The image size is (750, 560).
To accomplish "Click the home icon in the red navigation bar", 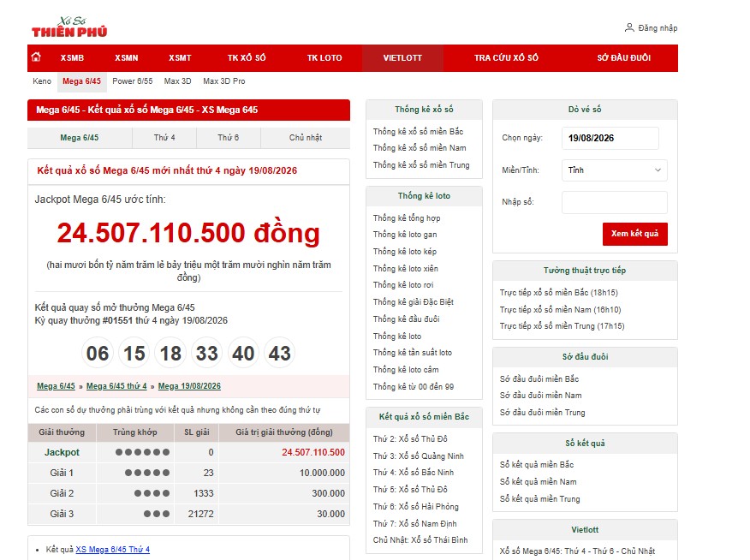I will 36,57.
